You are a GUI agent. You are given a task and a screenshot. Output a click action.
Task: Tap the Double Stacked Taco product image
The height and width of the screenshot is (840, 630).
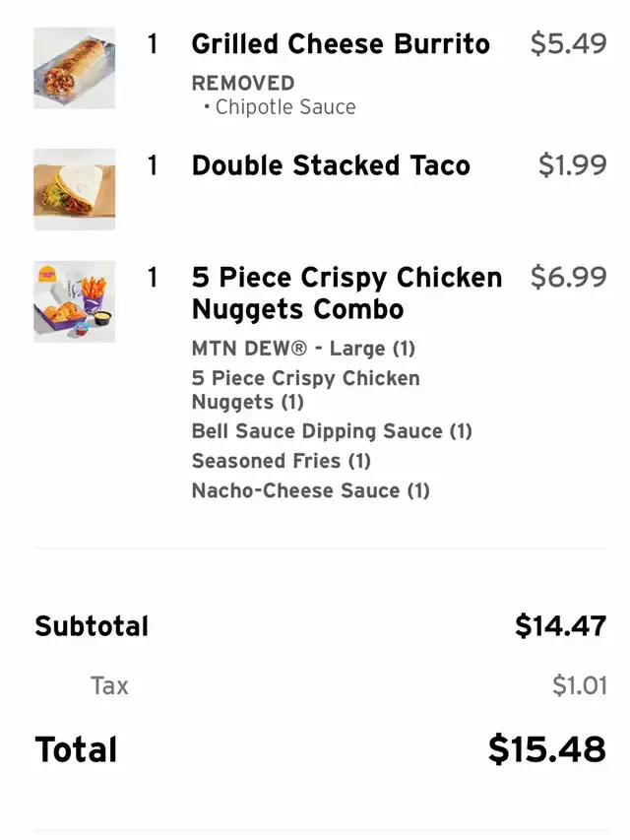[x=74, y=189]
